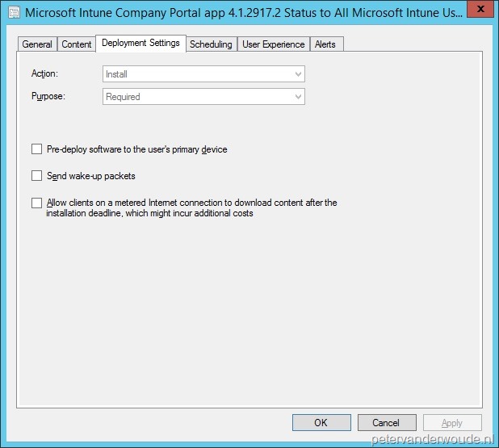Image resolution: width=499 pixels, height=448 pixels.
Task: Allow metered connection downloads checkbox
Action: tap(36, 203)
